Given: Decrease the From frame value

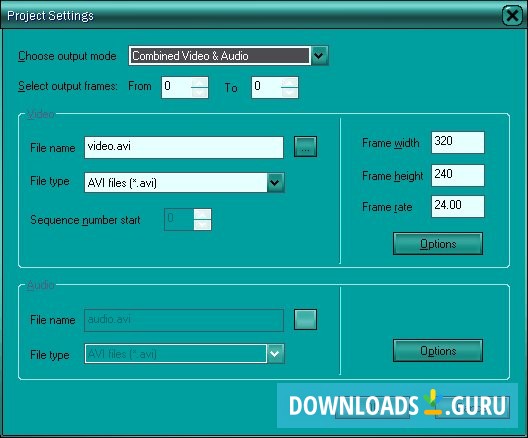Looking at the screenshot, I should [x=200, y=93].
